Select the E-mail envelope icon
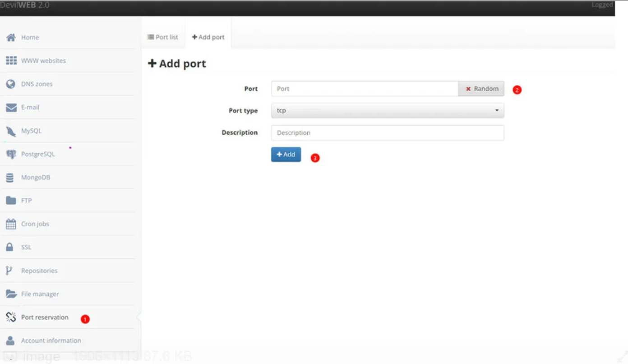The height and width of the screenshot is (364, 628). [x=11, y=107]
